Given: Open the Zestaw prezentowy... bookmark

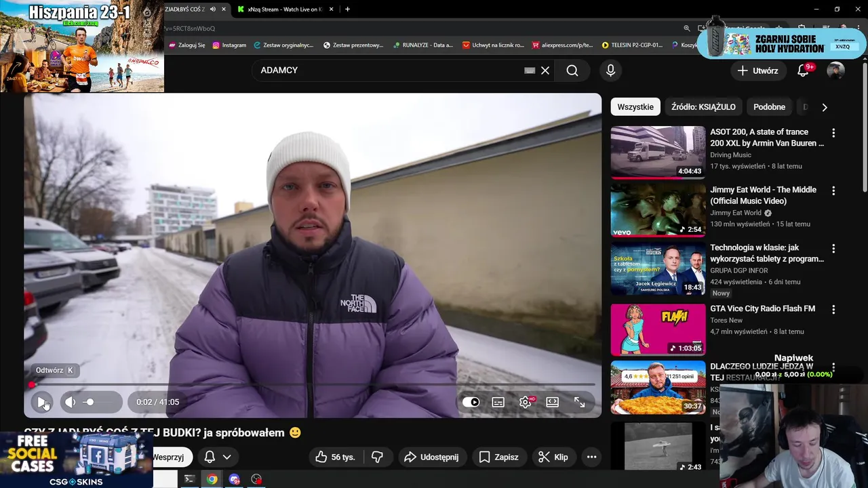Looking at the screenshot, I should click(353, 45).
